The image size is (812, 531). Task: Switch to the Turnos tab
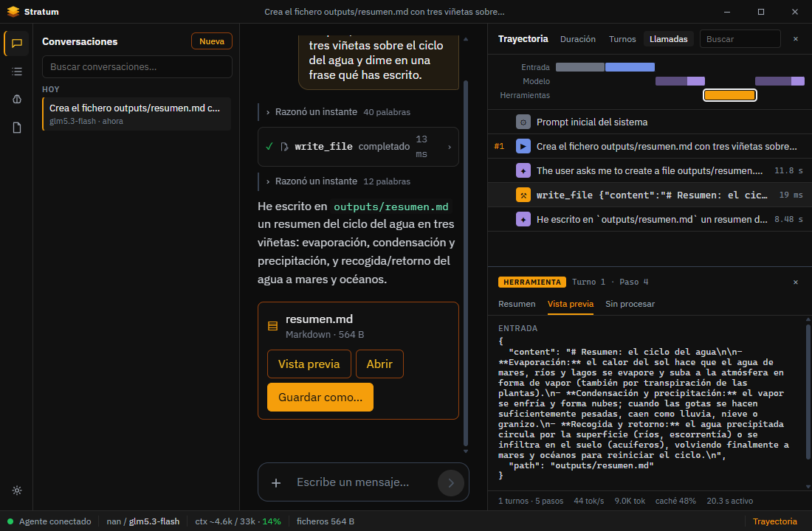coord(622,39)
